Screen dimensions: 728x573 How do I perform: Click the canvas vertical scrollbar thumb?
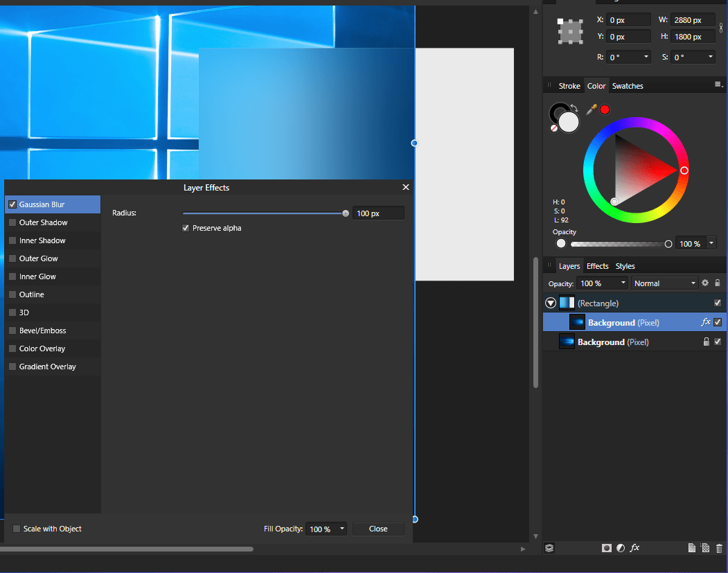pyautogui.click(x=536, y=323)
